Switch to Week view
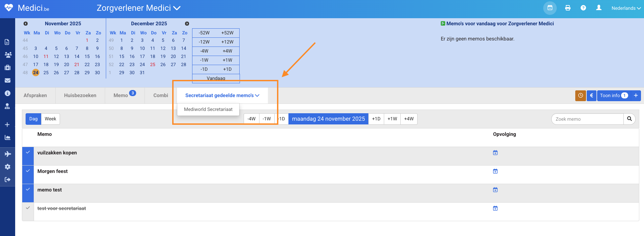644x236 pixels. tap(50, 119)
